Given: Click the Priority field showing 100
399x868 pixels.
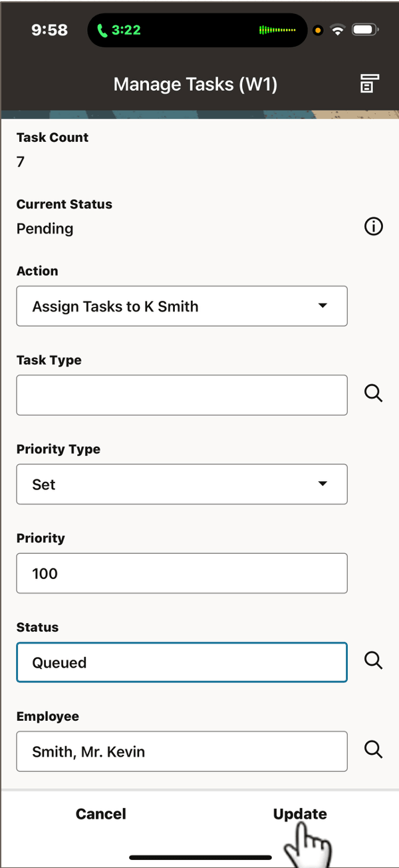Looking at the screenshot, I should (182, 573).
